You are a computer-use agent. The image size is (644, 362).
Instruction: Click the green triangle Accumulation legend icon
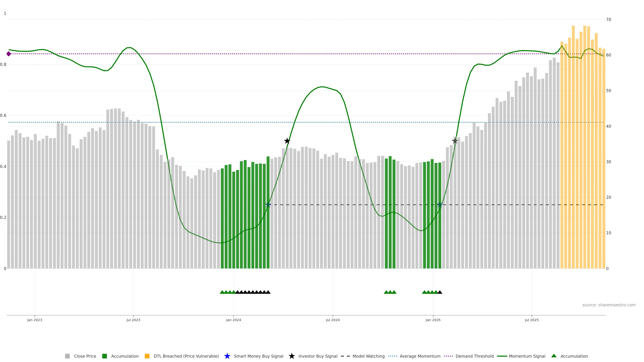(554, 356)
